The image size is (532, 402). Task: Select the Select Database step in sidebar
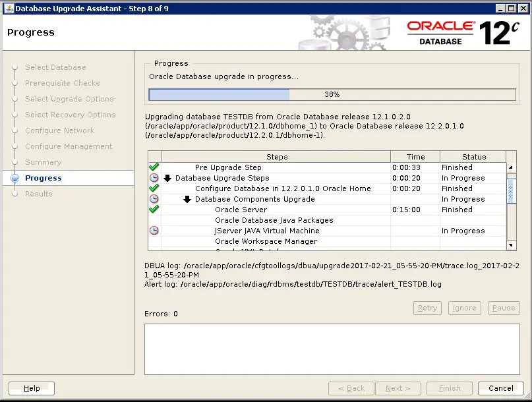pos(55,67)
